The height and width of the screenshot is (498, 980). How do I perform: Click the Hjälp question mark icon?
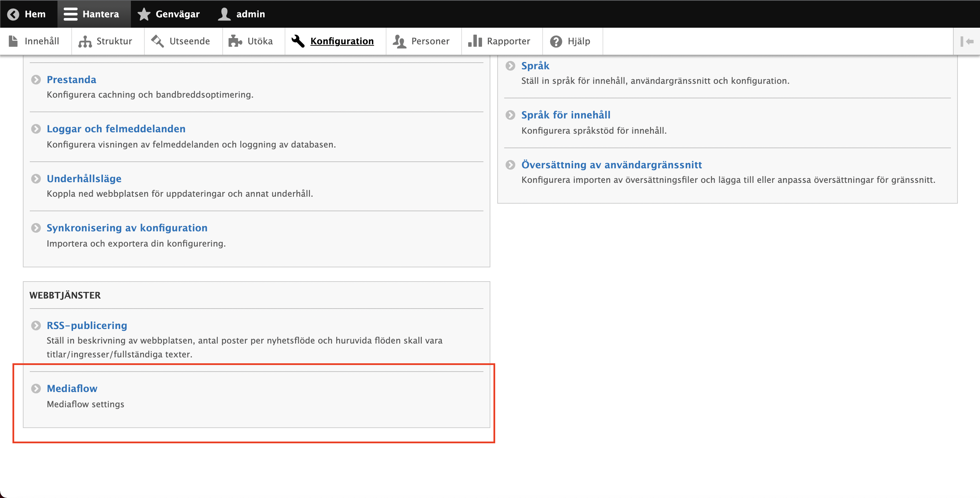tap(556, 41)
